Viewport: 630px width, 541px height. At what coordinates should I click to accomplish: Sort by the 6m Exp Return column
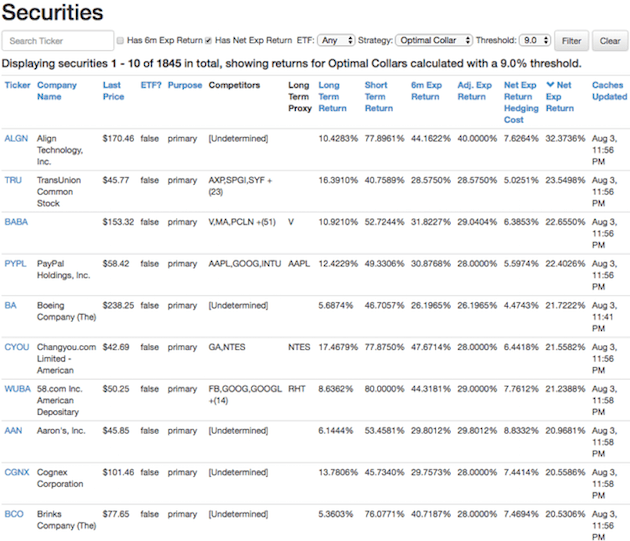point(425,91)
